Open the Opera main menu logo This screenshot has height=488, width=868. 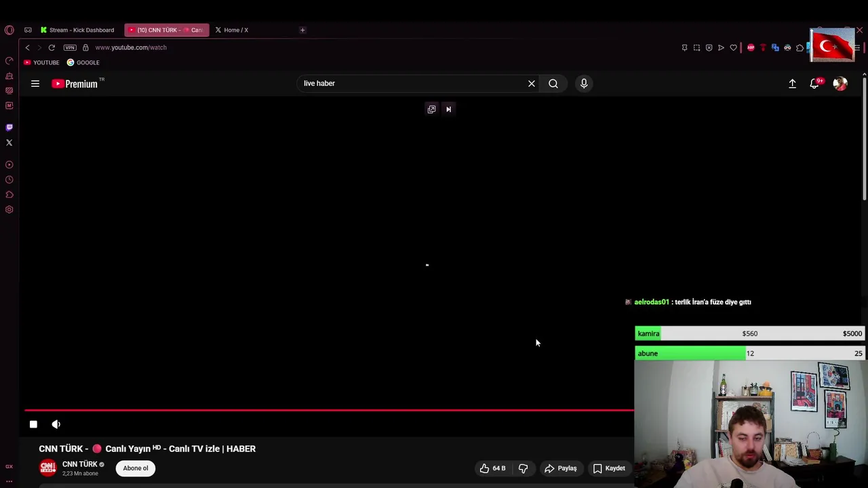pos(9,30)
